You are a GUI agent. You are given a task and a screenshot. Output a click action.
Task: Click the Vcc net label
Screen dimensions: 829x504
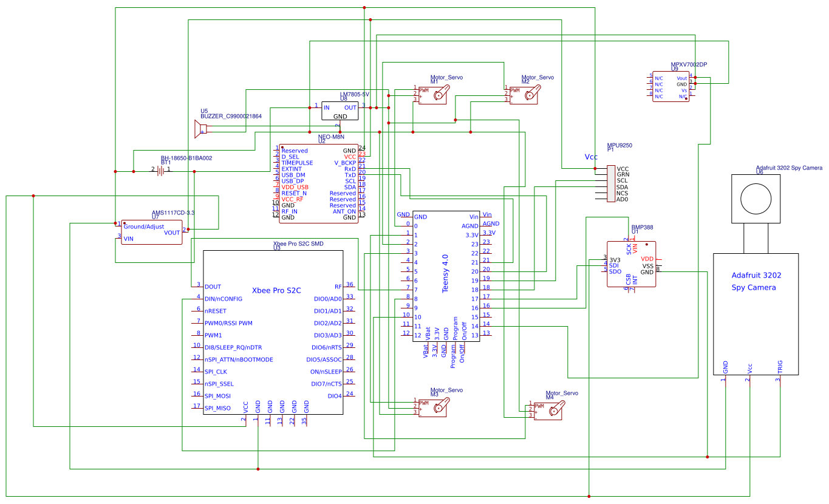pyautogui.click(x=592, y=157)
